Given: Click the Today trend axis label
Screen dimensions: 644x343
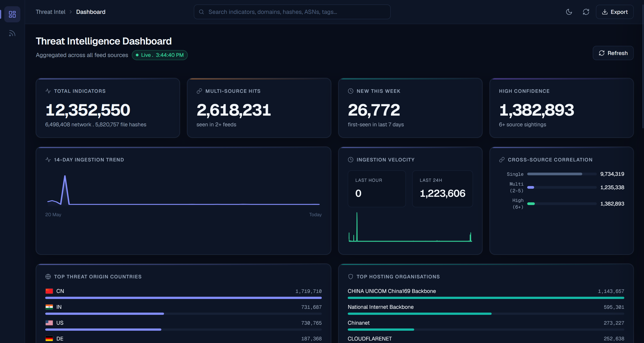Looking at the screenshot, I should pos(315,215).
